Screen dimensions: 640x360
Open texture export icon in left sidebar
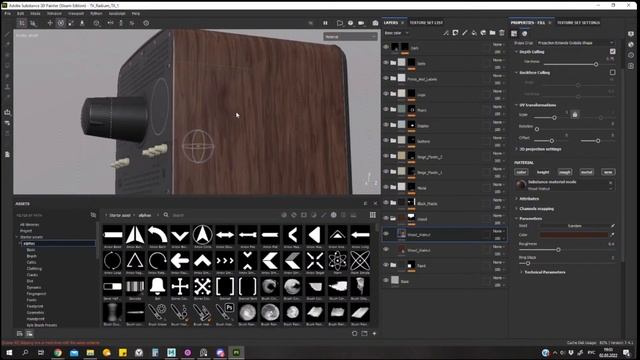coord(7,112)
